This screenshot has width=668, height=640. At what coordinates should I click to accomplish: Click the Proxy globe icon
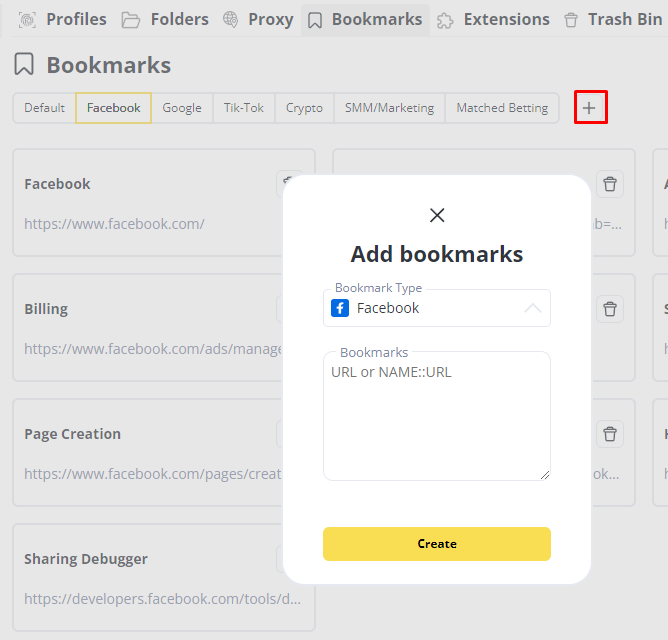(230, 20)
